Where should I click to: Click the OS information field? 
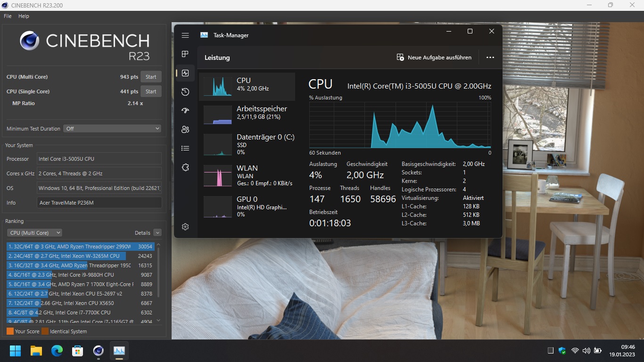(99, 188)
